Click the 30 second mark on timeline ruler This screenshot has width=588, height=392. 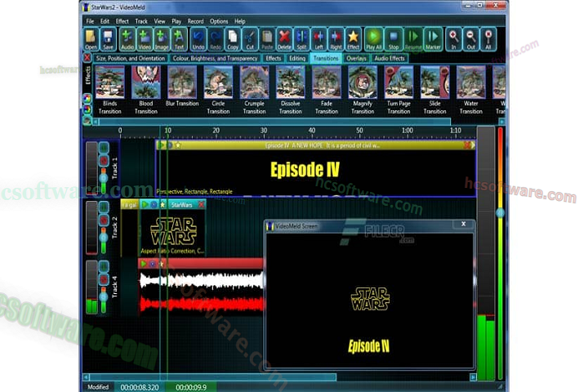pos(263,131)
